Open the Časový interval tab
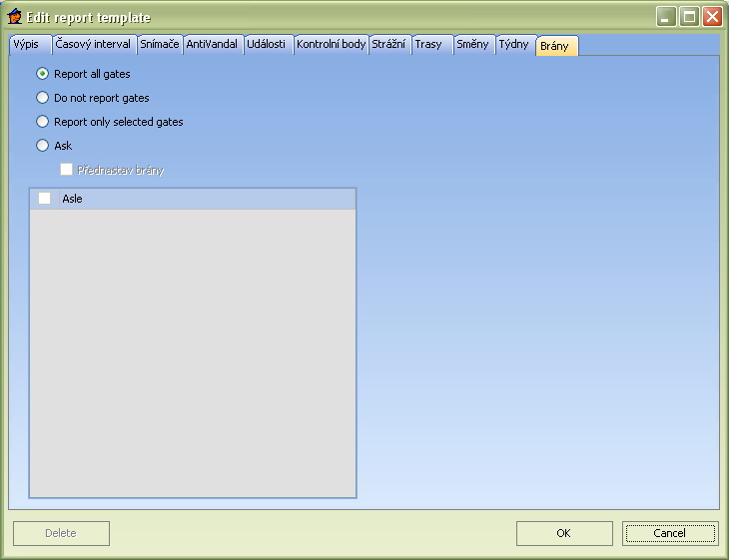The height and width of the screenshot is (560, 729). [x=95, y=45]
